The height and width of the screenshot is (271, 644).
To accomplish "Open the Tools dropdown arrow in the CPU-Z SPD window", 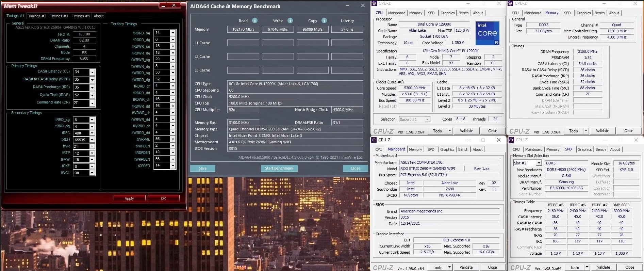I will point(587,268).
